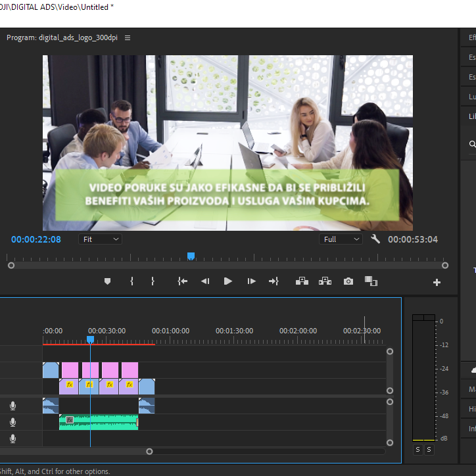476x476 pixels.
Task: Click the Extract button
Action: (x=325, y=281)
